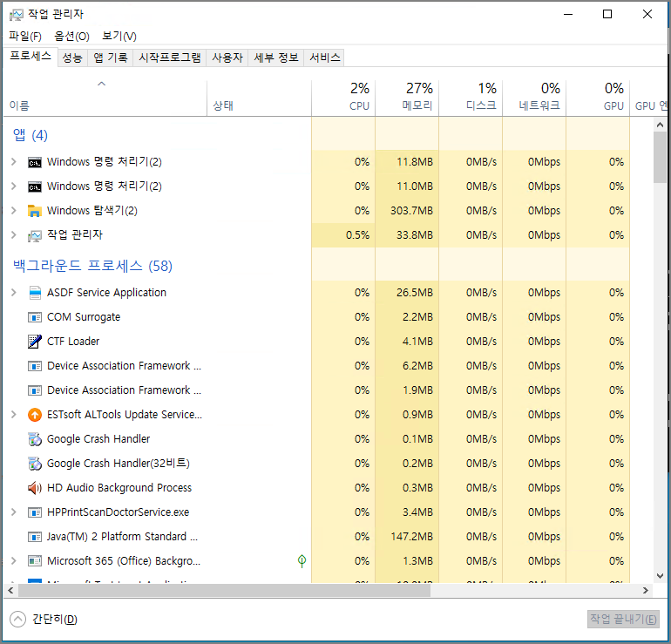Viewport: 671px width, 644px height.
Task: Click the Google Crash Handler icon
Action: pos(35,439)
